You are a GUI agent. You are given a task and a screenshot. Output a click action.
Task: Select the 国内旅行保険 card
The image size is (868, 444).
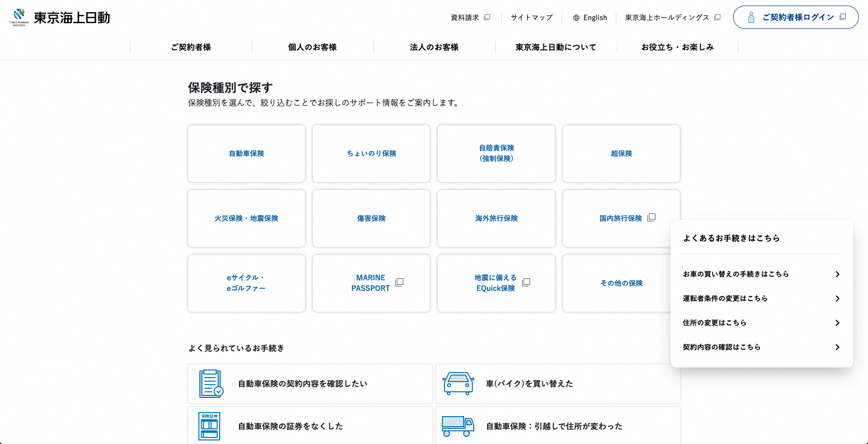point(621,218)
